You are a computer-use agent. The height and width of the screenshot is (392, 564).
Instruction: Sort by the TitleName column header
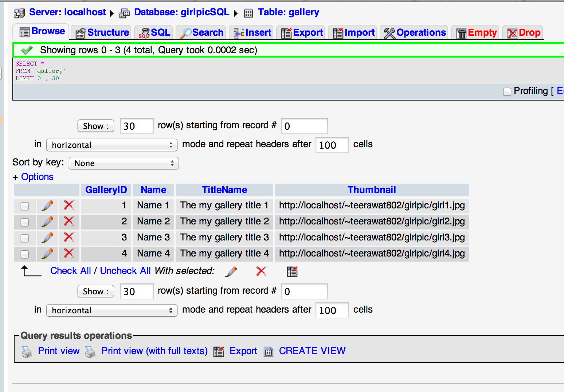[224, 190]
